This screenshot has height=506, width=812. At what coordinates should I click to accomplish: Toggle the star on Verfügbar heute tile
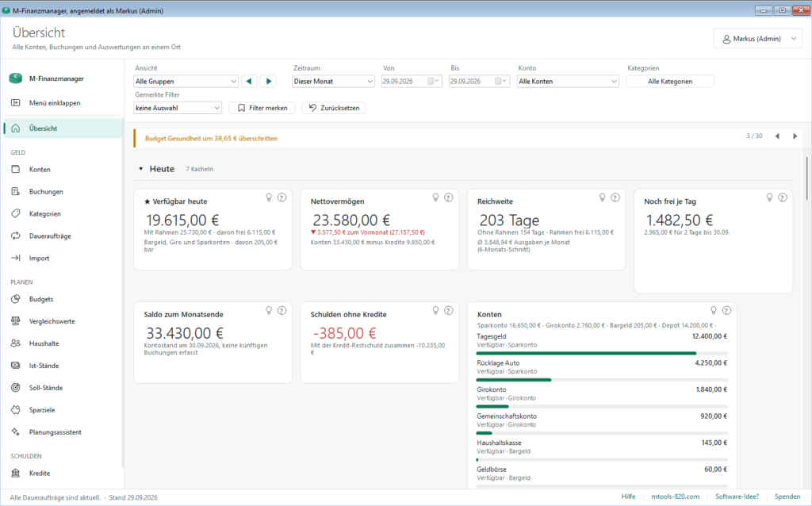click(147, 201)
